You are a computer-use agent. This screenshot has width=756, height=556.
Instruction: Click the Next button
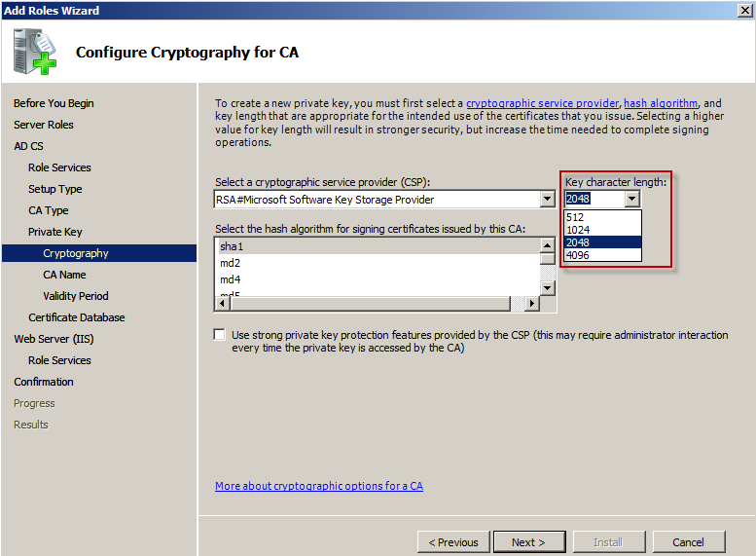click(528, 542)
